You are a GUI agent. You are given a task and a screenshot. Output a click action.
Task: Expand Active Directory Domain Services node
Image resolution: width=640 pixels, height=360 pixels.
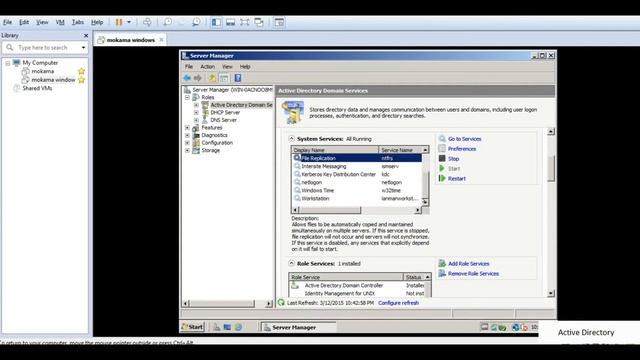(196, 105)
